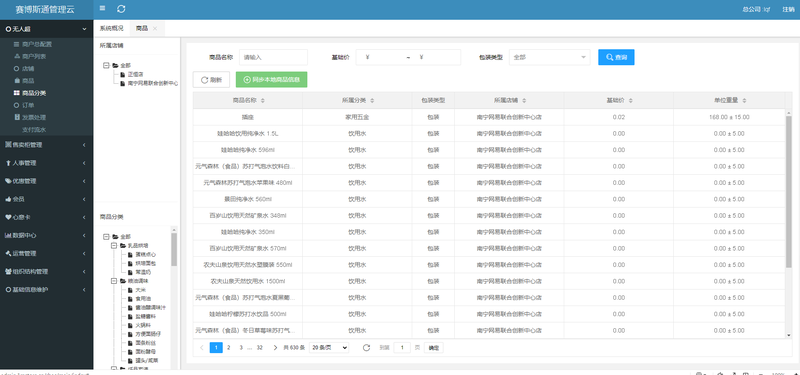Expand the 基础信息维护 sidebar section
This screenshot has width=800, height=375.
pyautogui.click(x=46, y=290)
